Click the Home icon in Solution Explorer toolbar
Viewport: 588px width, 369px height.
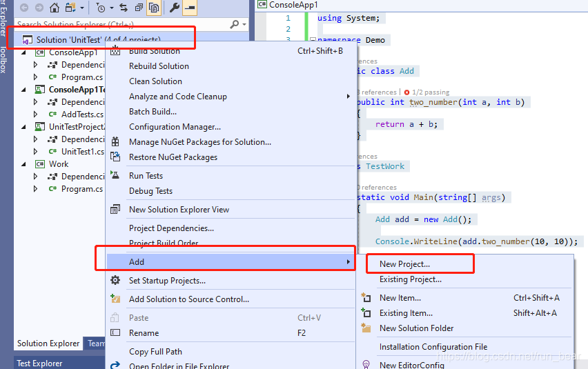tap(55, 7)
